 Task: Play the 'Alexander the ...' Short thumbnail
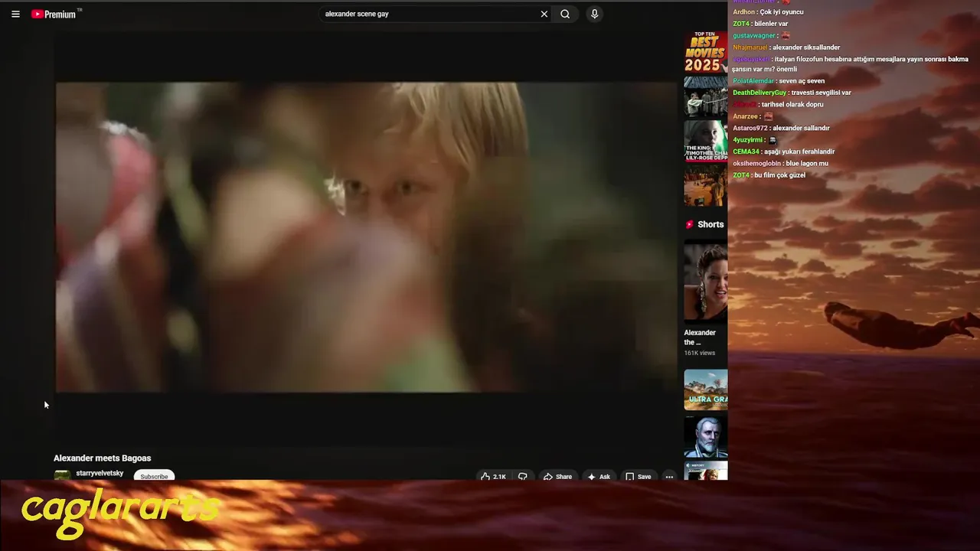pyautogui.click(x=705, y=282)
